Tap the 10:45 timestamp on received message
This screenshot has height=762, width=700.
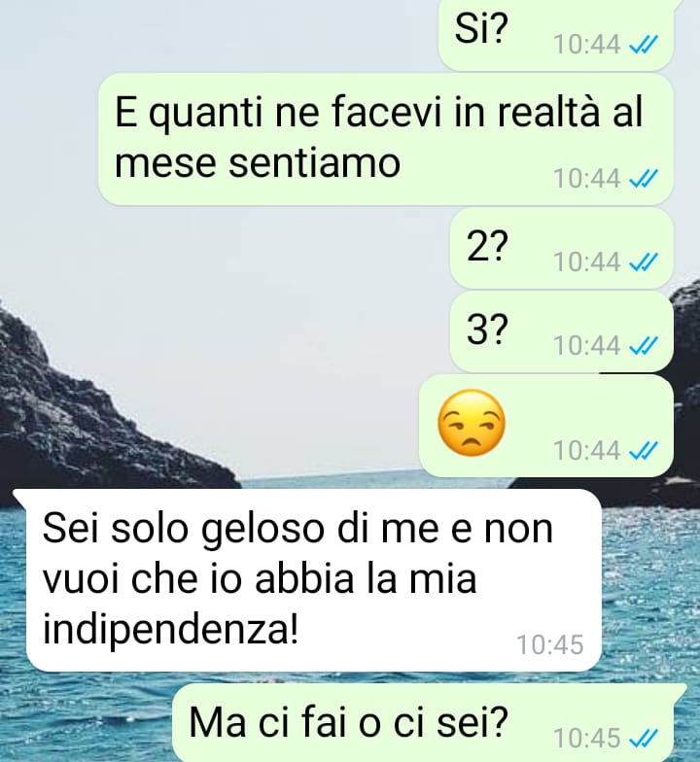[x=550, y=645]
